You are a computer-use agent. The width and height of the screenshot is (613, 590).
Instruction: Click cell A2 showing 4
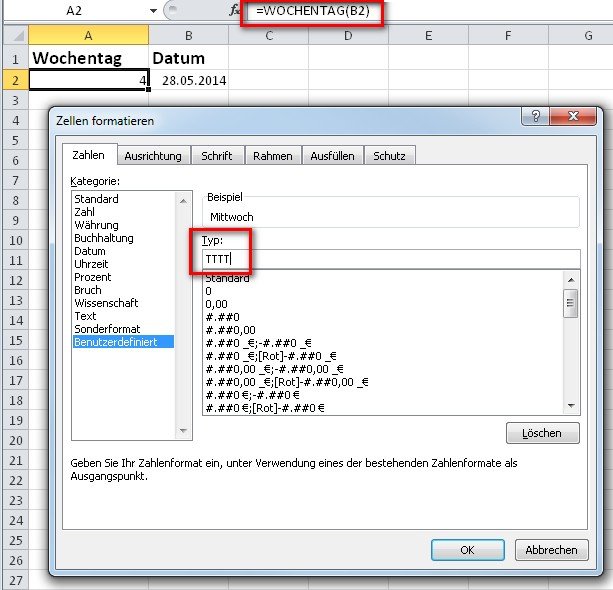click(88, 80)
